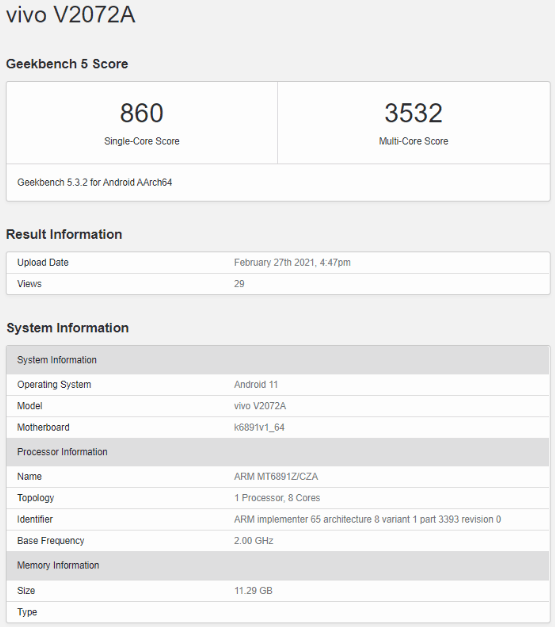Select the 'Geekbench 5 Score' heading
Viewport: 555px width, 627px height.
point(67,64)
